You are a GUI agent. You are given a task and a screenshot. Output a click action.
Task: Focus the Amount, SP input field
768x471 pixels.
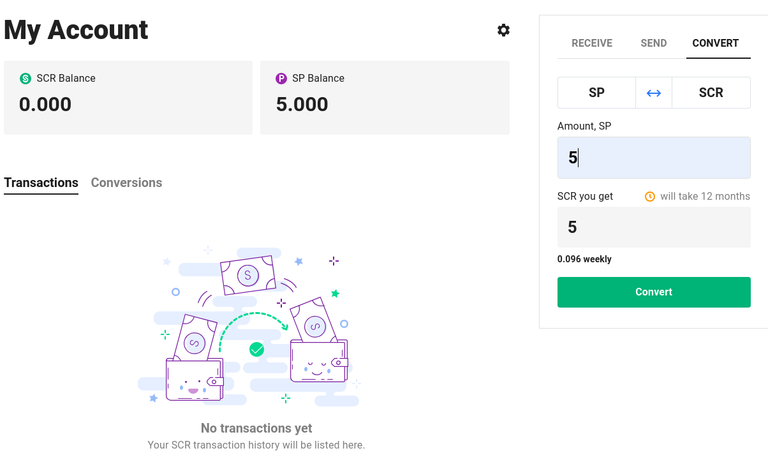pos(653,158)
